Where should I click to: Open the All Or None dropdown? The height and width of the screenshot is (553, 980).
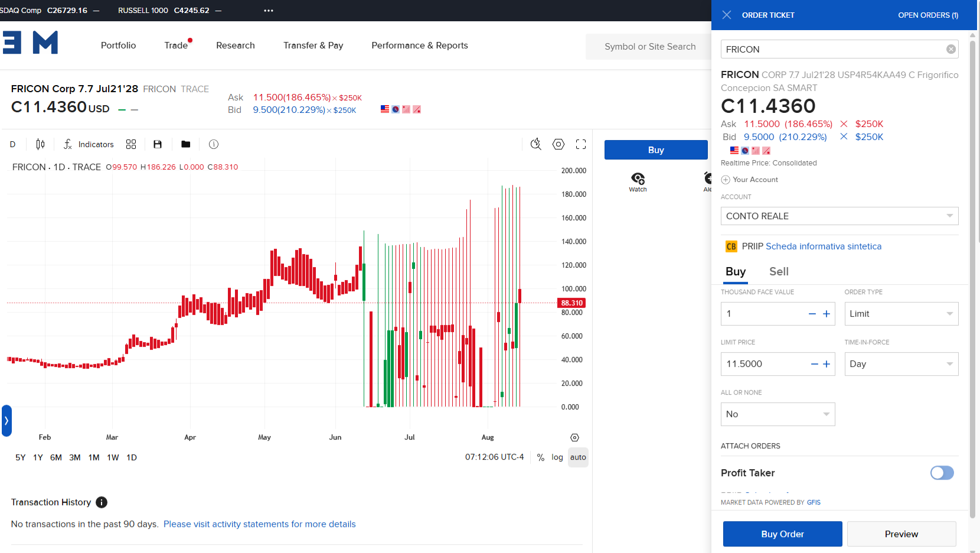(x=778, y=414)
